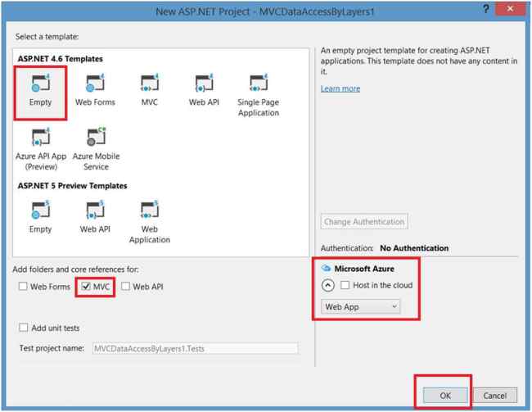Enable the Web Forms core references checkbox
The height and width of the screenshot is (412, 532).
click(x=23, y=287)
